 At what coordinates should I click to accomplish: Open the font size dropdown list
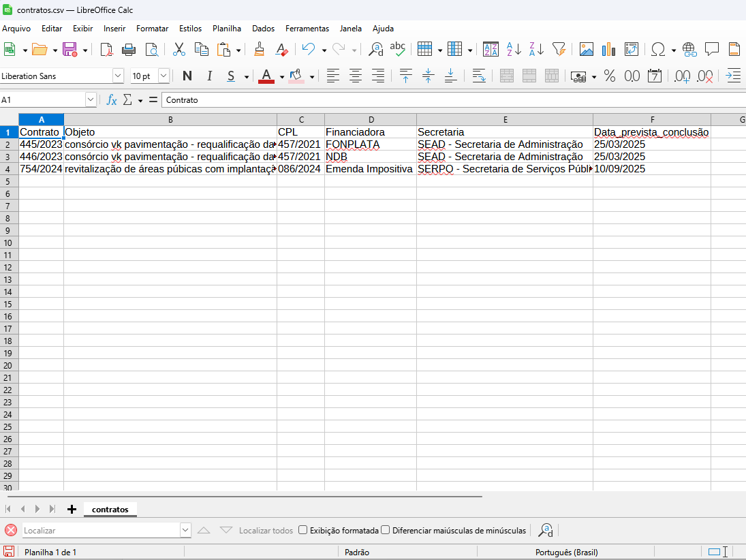coord(164,76)
